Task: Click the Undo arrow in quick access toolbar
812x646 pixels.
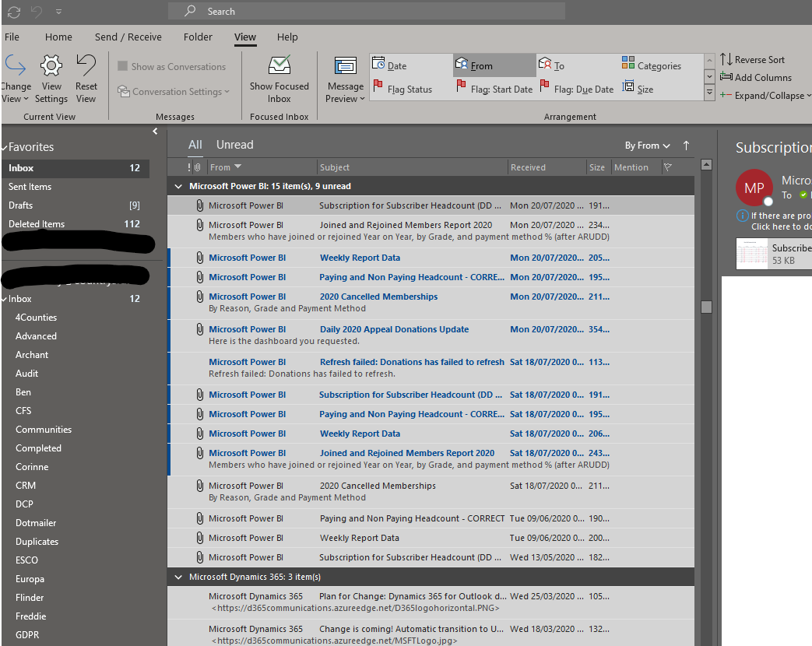Action: [x=37, y=12]
